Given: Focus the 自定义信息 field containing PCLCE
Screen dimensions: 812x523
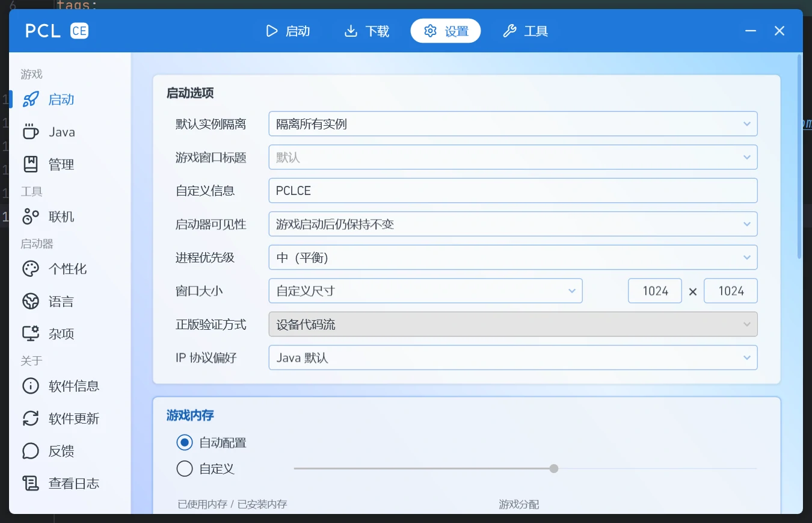Looking at the screenshot, I should pos(513,191).
